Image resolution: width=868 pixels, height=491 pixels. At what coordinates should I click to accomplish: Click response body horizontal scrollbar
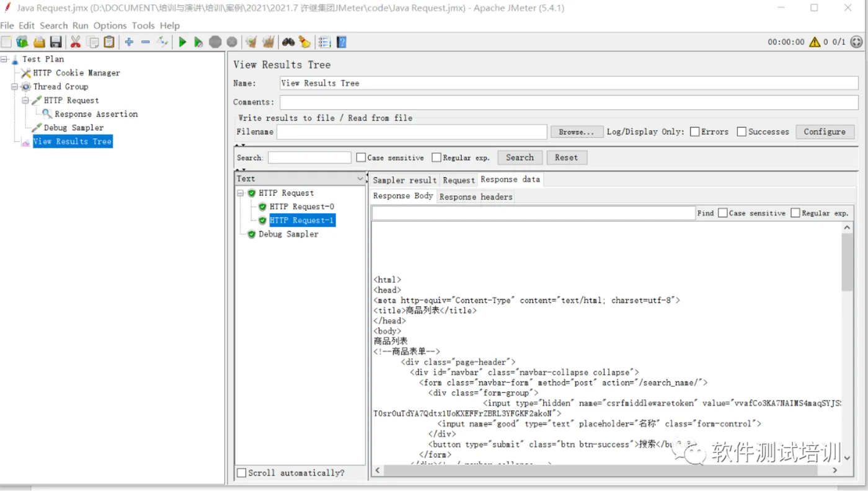click(x=602, y=471)
